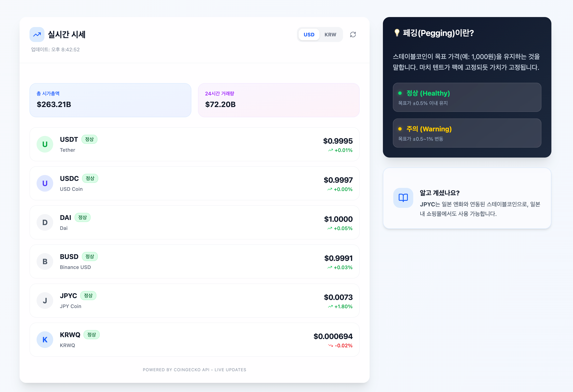Viewport: 573px width, 392px height.
Task: Click the KRWQ bold ticker name
Action: [x=70, y=335]
